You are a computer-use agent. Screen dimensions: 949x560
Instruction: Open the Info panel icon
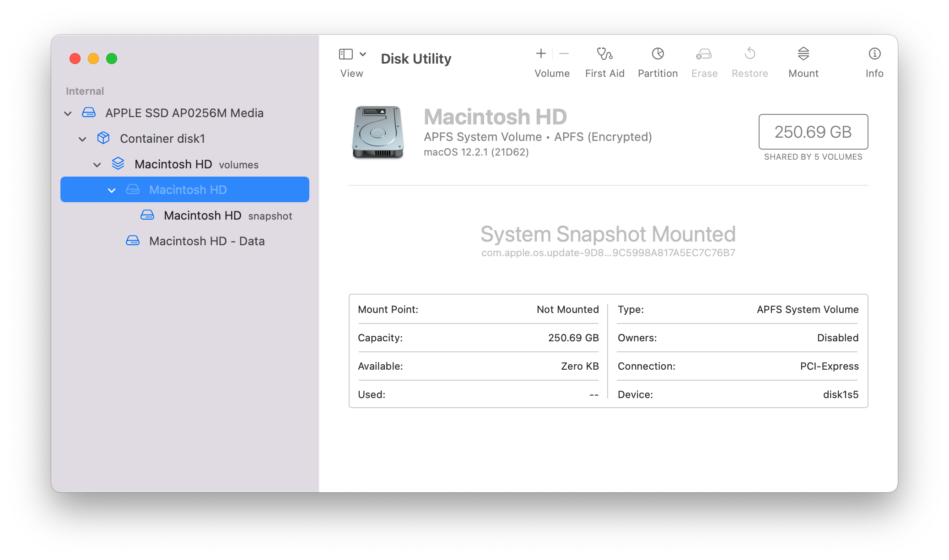point(874,54)
